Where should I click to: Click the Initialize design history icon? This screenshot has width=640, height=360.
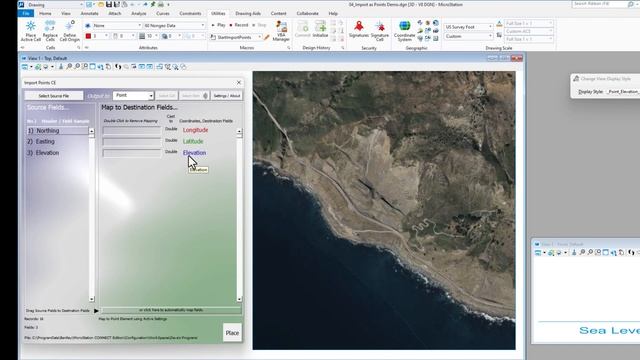(x=320, y=29)
